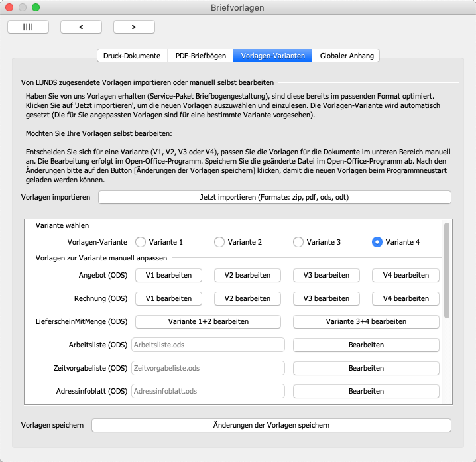Screen dimensions: 476x462
Task: Click Bearbeiten for Zeitvorgabeliste
Action: tap(366, 368)
